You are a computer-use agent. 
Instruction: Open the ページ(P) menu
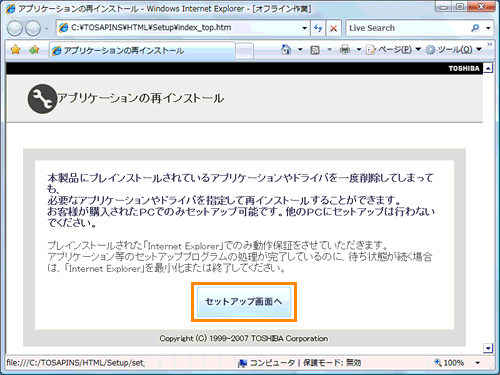pos(393,50)
